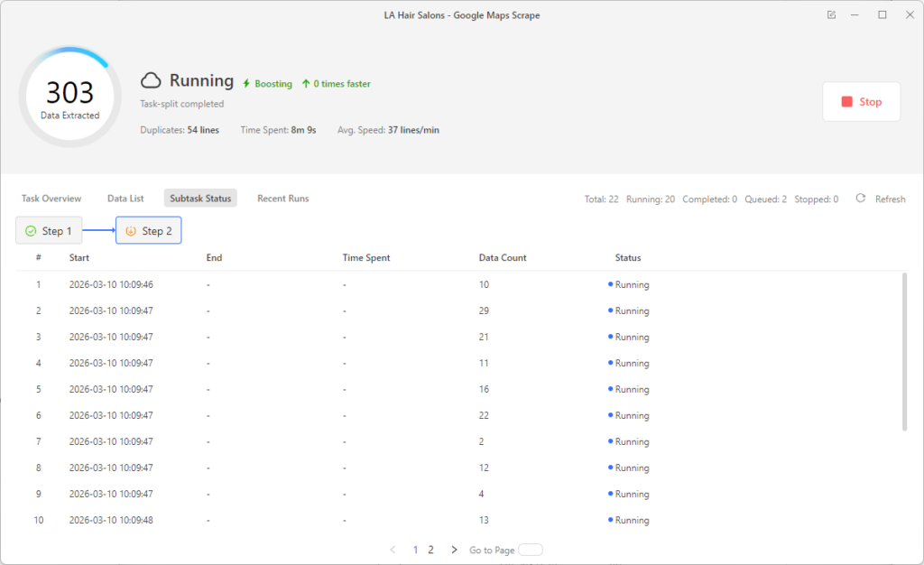The height and width of the screenshot is (565, 924).
Task: Click the orange running icon on Step 2
Action: coord(131,231)
